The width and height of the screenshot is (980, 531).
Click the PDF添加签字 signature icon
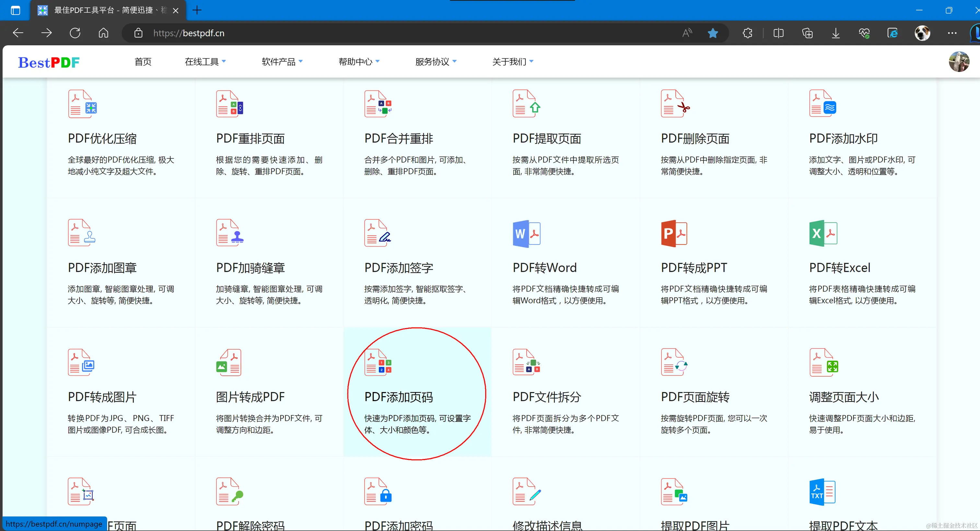tap(378, 233)
